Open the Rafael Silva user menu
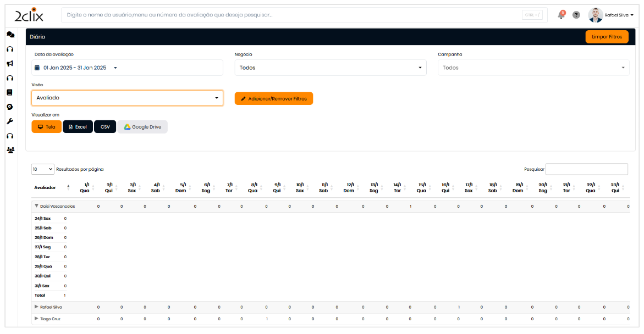This screenshot has height=334, width=644. (x=610, y=15)
